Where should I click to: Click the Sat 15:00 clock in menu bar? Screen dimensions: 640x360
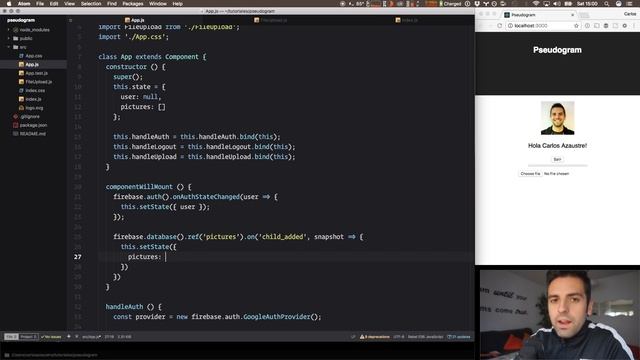point(587,4)
